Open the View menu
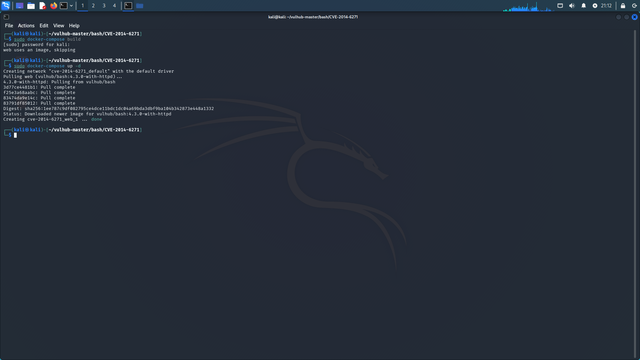This screenshot has width=640, height=360. tap(58, 25)
